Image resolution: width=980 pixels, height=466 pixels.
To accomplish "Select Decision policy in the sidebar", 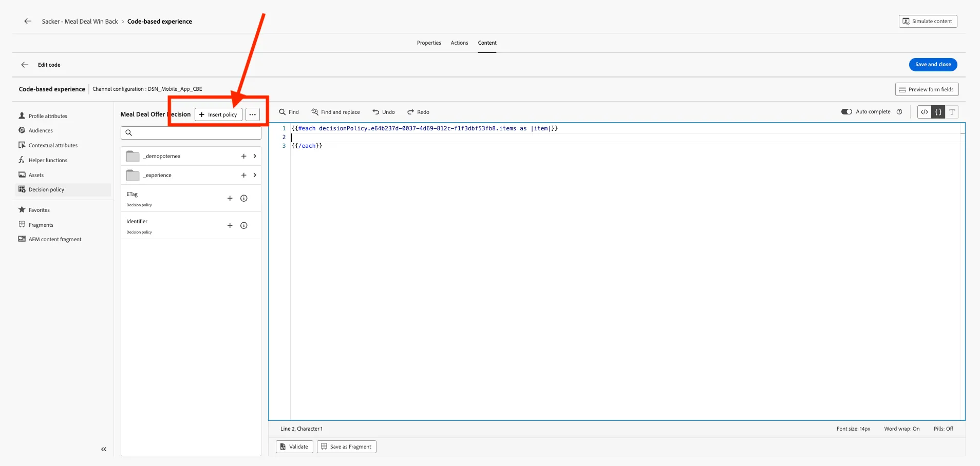I will pyautogui.click(x=64, y=189).
